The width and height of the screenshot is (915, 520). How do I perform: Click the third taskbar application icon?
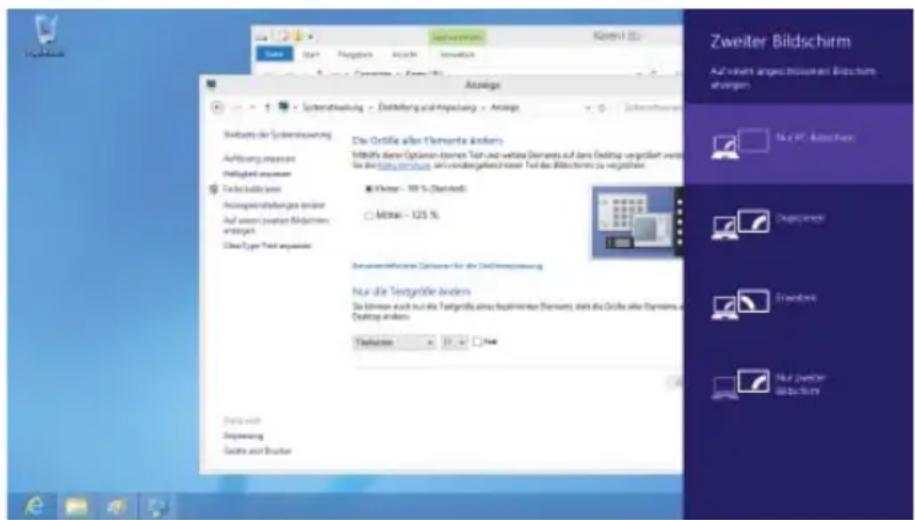tap(117, 505)
